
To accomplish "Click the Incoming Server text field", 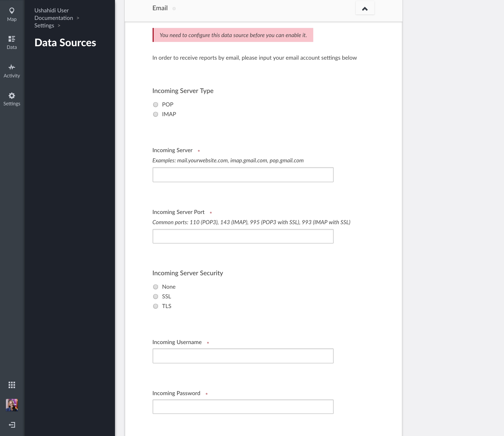I will [243, 175].
